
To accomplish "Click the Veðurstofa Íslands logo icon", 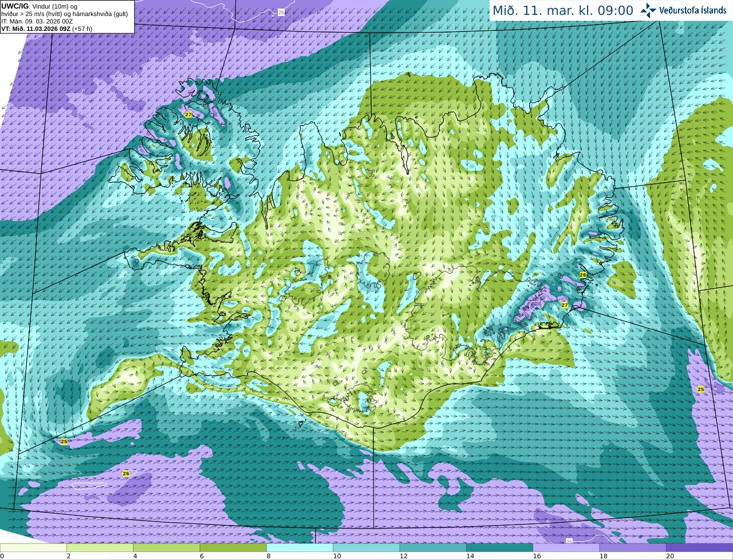I will pos(648,10).
